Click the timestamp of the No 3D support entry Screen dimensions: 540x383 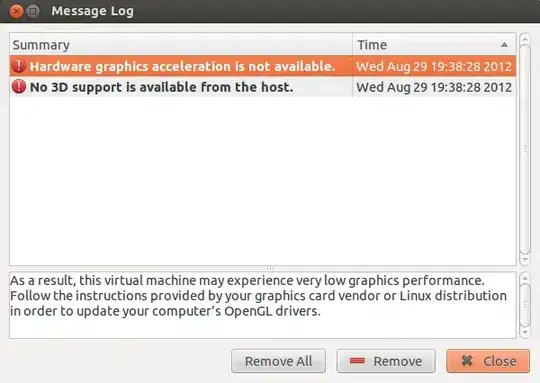434,87
